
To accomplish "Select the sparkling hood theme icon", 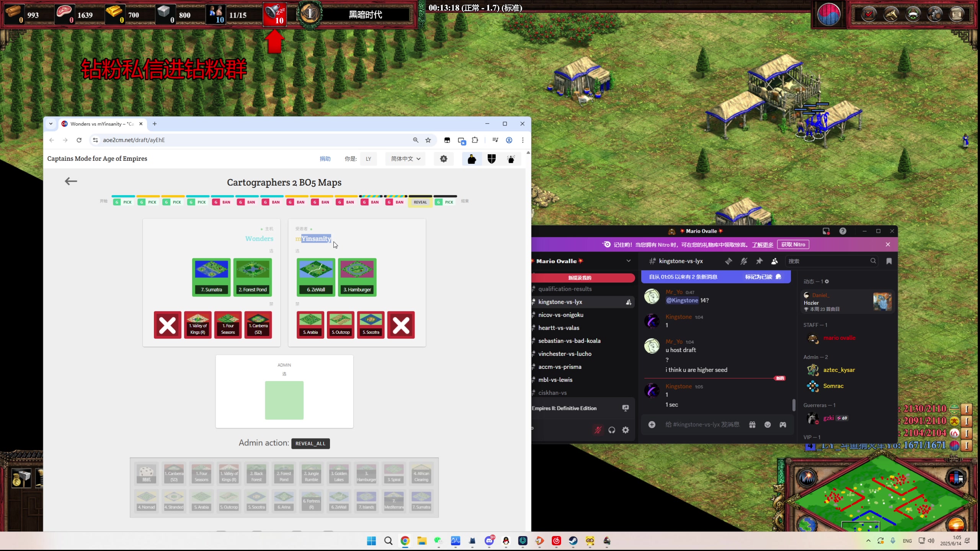I will 511,159.
